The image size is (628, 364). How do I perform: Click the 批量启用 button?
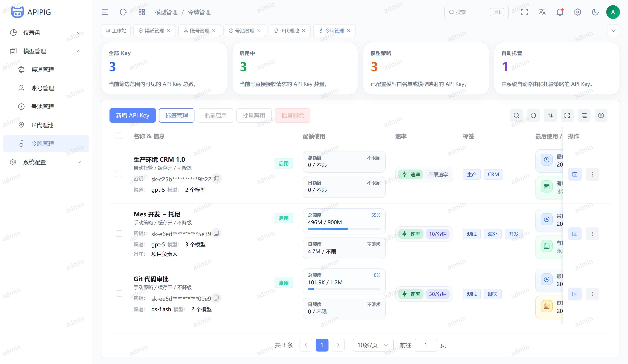coord(215,115)
